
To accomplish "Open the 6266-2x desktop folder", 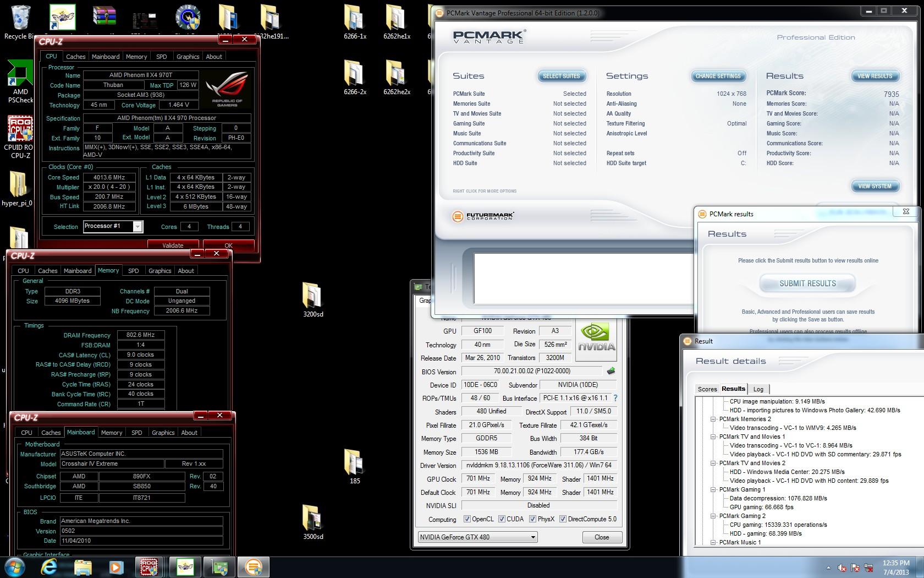I will coord(355,78).
